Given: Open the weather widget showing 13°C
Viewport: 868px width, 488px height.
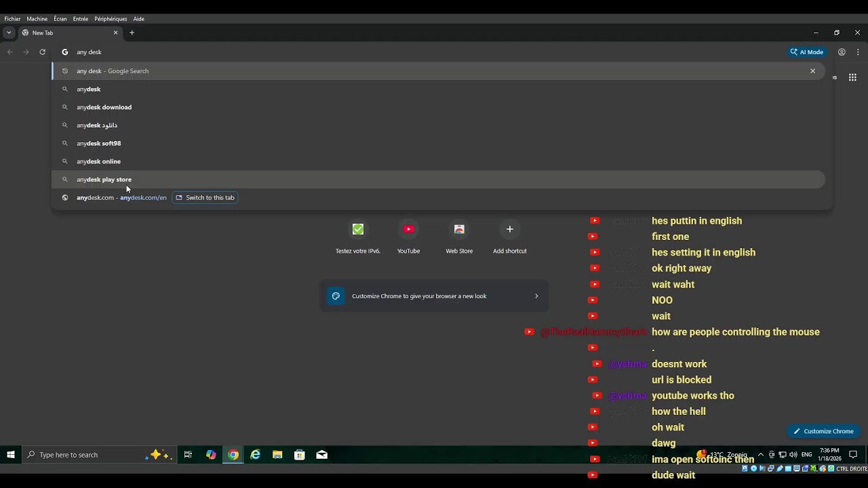Looking at the screenshot, I should 722,454.
